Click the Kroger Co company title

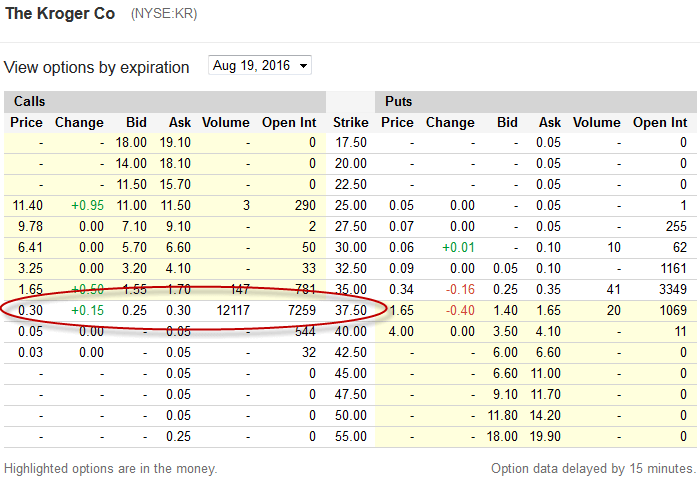(x=60, y=13)
